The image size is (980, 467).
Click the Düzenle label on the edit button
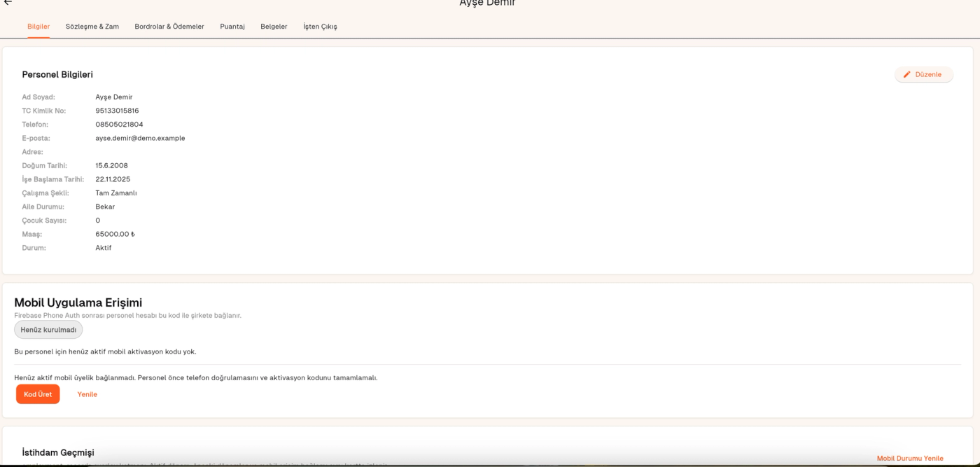[928, 74]
